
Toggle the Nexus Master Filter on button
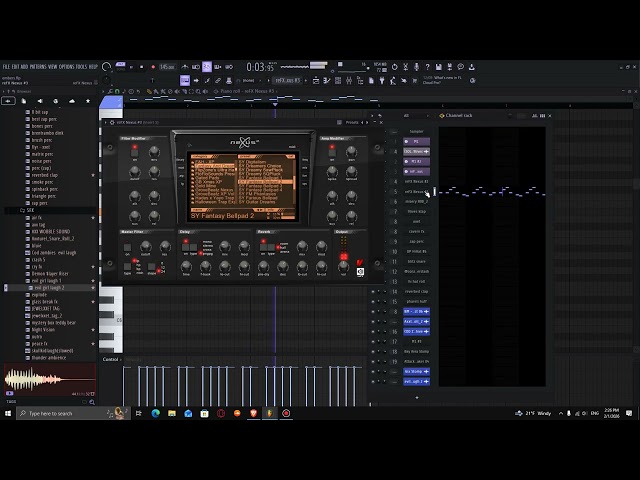coord(127,247)
